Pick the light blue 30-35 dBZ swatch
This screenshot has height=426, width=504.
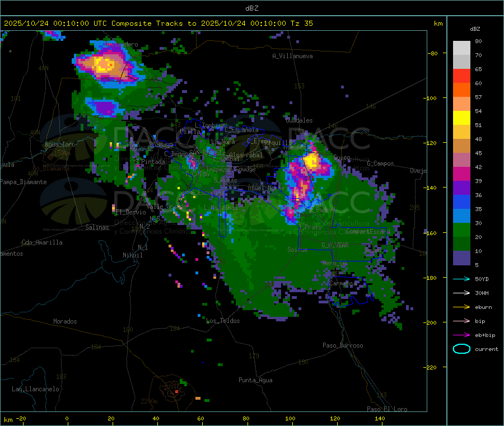[x=461, y=216]
